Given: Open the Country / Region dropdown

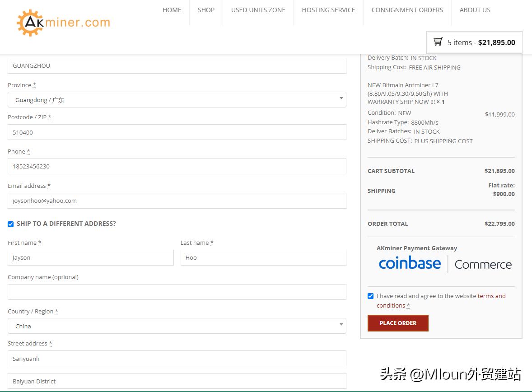Looking at the screenshot, I should 176,326.
